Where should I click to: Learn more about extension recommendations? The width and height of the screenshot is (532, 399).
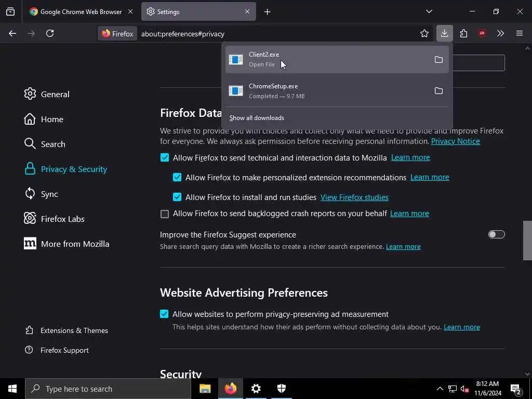pyautogui.click(x=430, y=177)
